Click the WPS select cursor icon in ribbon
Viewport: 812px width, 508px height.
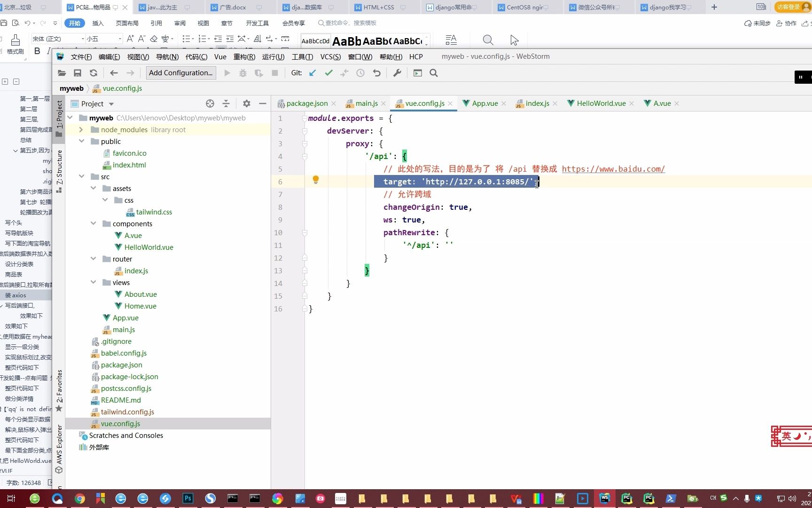tap(514, 40)
